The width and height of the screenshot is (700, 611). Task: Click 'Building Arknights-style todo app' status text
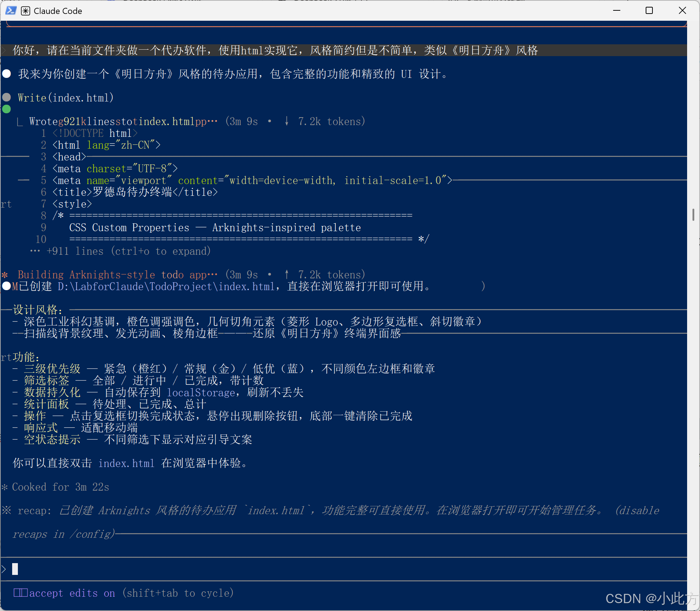[118, 275]
